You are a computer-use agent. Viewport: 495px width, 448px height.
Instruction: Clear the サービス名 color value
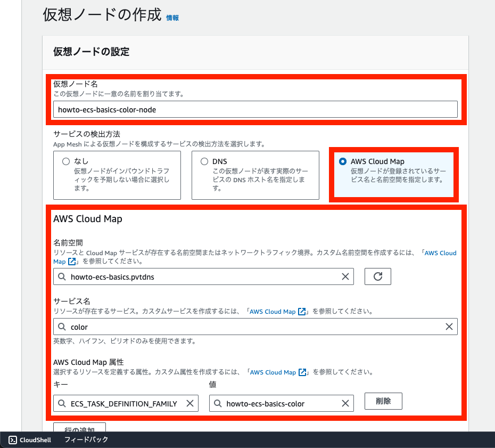(x=449, y=327)
